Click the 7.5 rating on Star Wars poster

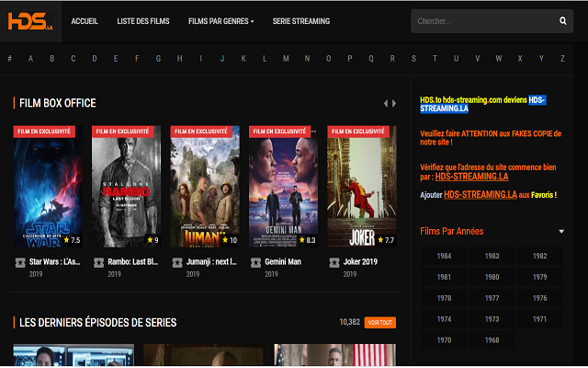[72, 240]
